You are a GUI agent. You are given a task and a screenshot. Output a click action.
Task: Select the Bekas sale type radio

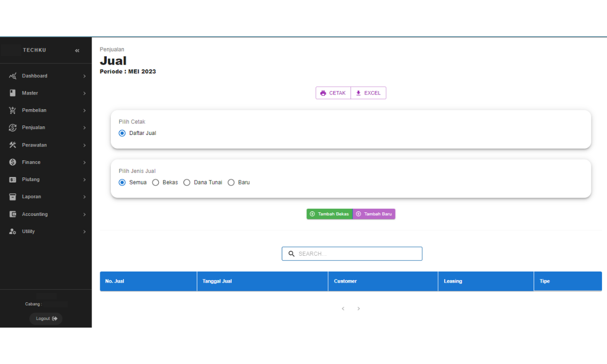coord(156,183)
